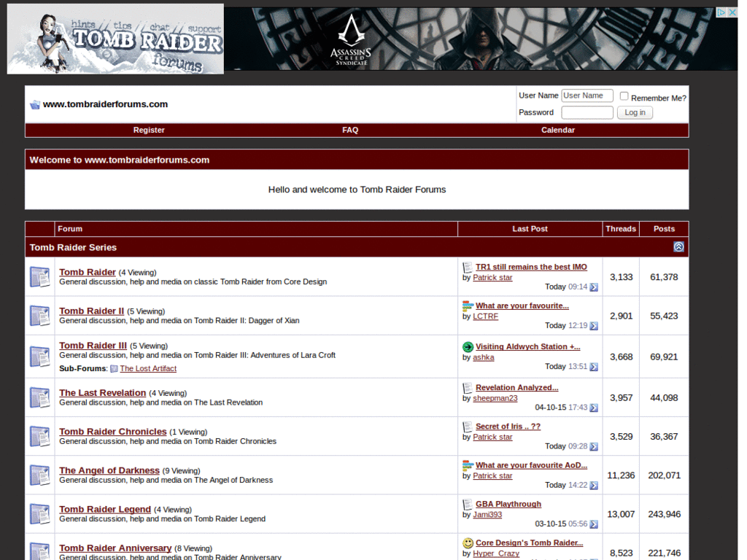Enable the Remember Me checkbox
This screenshot has height=560, width=747.
pyautogui.click(x=624, y=96)
